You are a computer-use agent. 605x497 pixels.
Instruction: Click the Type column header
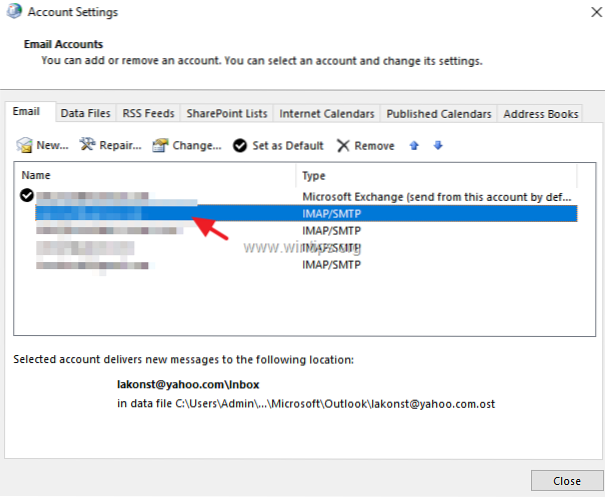pyautogui.click(x=437, y=176)
